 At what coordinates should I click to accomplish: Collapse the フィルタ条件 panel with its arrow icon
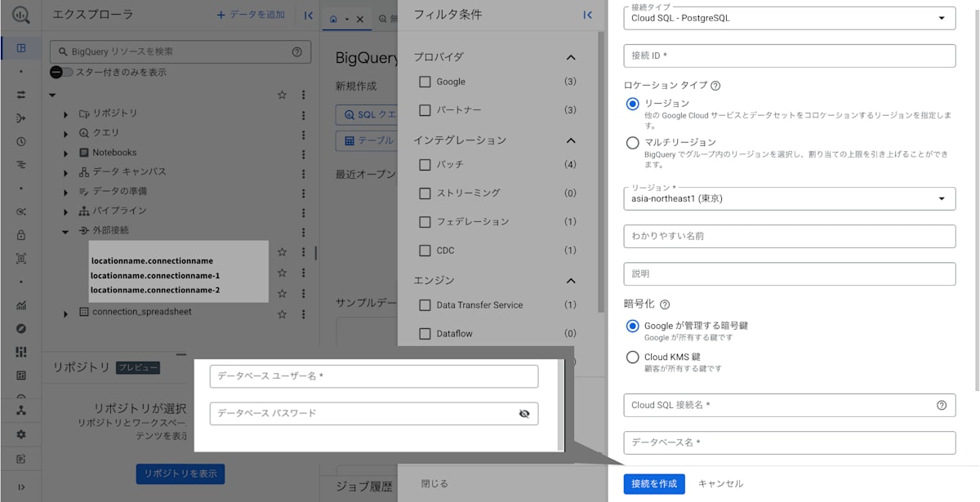click(x=587, y=15)
